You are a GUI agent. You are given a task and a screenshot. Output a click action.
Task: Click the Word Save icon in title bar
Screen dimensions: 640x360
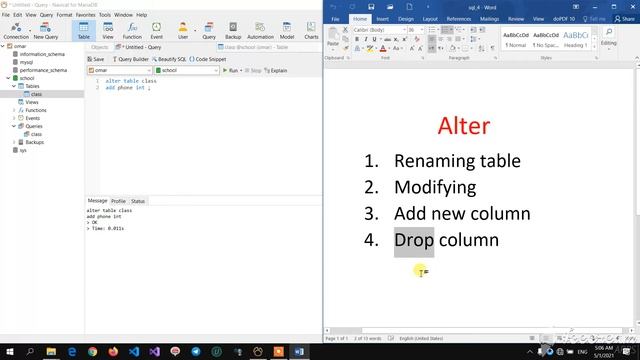click(x=371, y=7)
